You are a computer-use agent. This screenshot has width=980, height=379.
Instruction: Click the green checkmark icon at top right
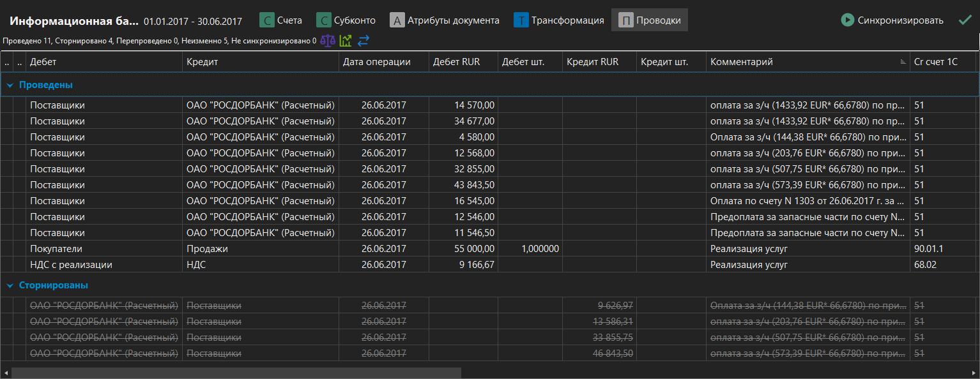[965, 20]
